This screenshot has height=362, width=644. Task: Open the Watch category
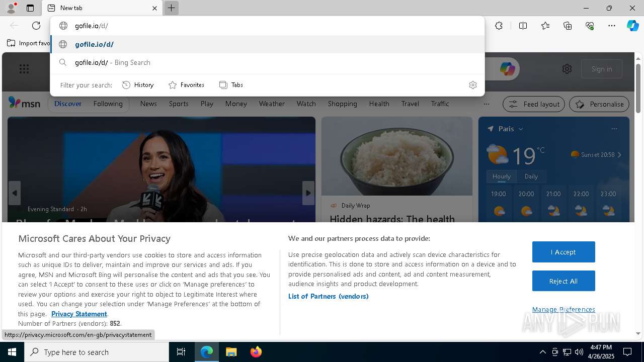coord(306,104)
